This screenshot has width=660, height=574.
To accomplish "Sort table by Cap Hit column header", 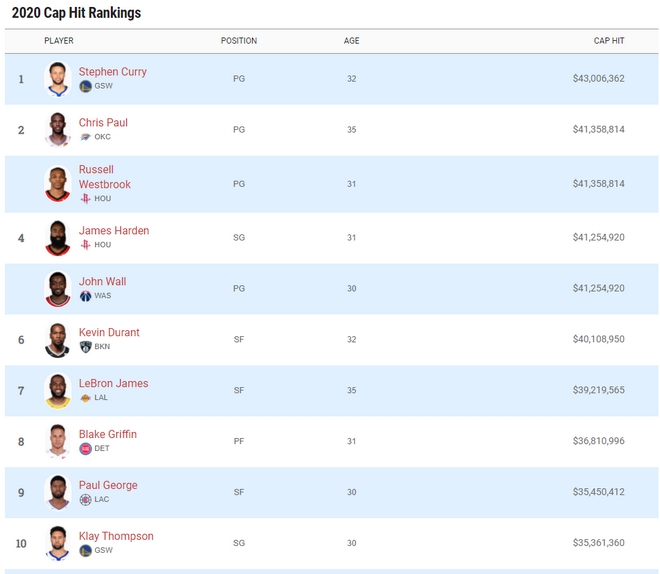I will [x=608, y=41].
